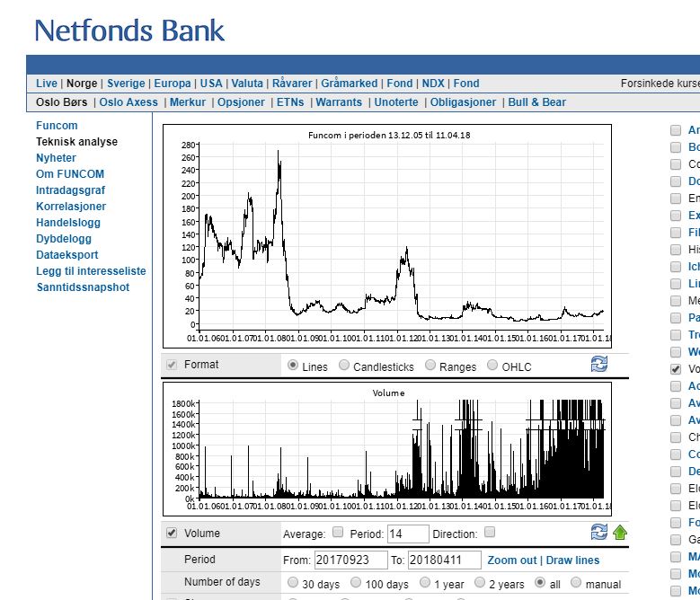Tick the 'Do' indicator checkbox on right

(676, 181)
